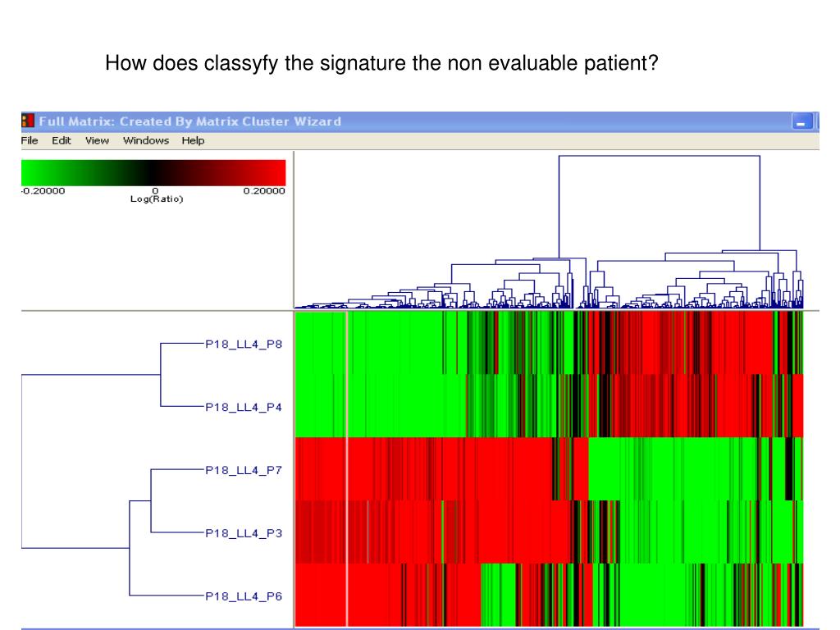The height and width of the screenshot is (630, 840).
Task: Click the Full Matrix window app icon
Action: [x=28, y=121]
